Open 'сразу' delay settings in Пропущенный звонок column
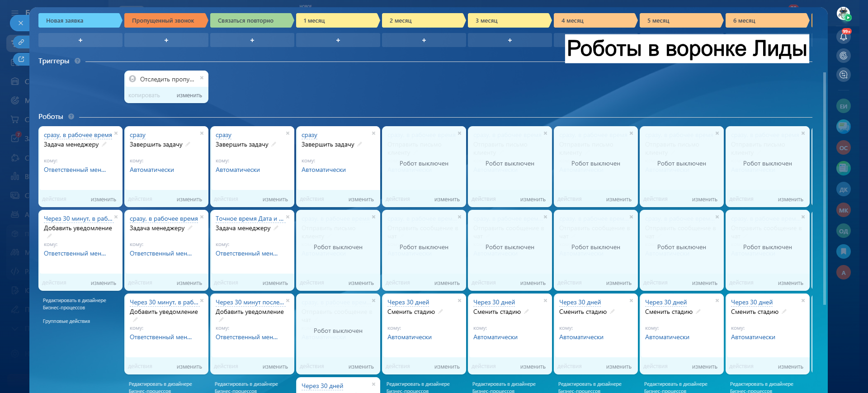This screenshot has height=393, width=868. pyautogui.click(x=137, y=135)
